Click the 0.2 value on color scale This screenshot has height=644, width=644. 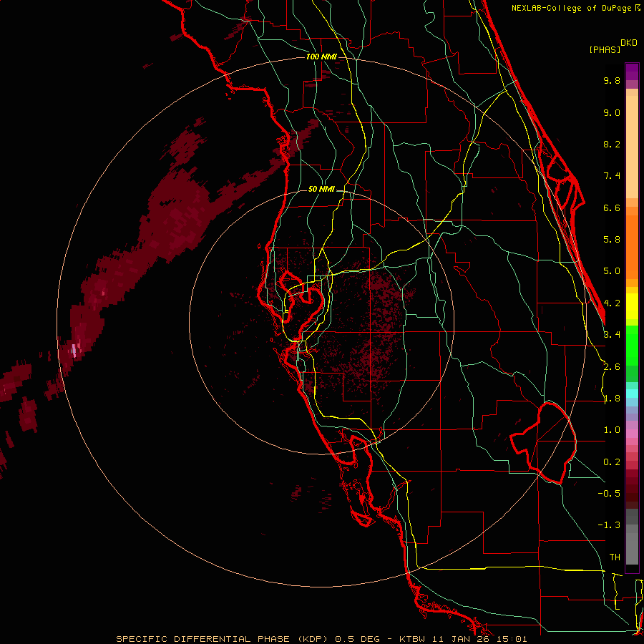pyautogui.click(x=612, y=462)
